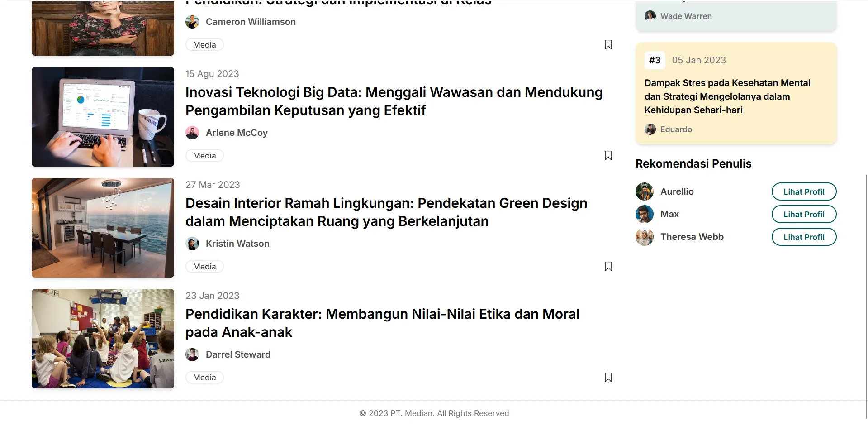
Task: Open Lihat Profil for Aurellio
Action: tap(803, 191)
